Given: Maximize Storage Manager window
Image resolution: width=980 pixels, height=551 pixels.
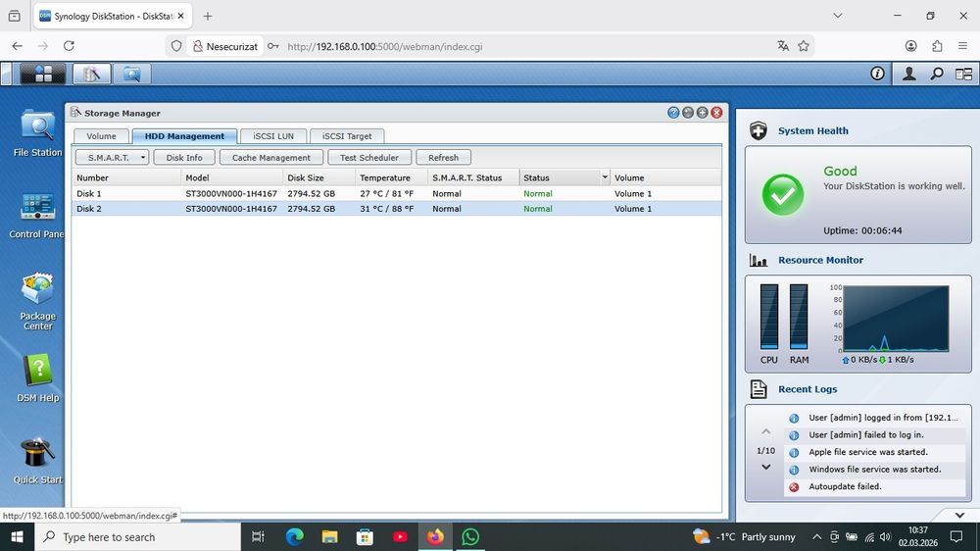Looking at the screenshot, I should coord(702,113).
